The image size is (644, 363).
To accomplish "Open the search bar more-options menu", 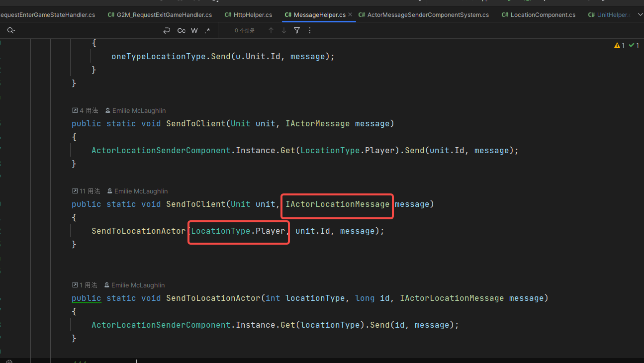I will point(310,31).
